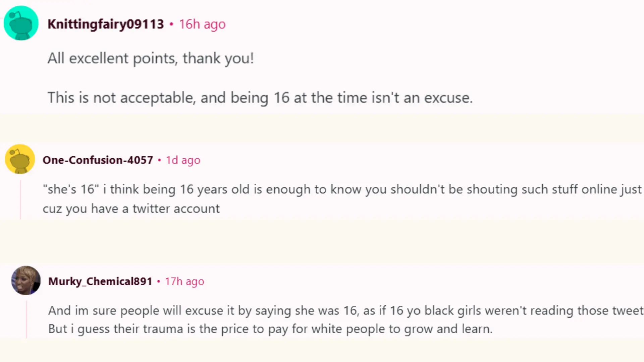
Task: Collapse Murky_Chemical891's comment using its thread line
Action: click(x=26, y=319)
